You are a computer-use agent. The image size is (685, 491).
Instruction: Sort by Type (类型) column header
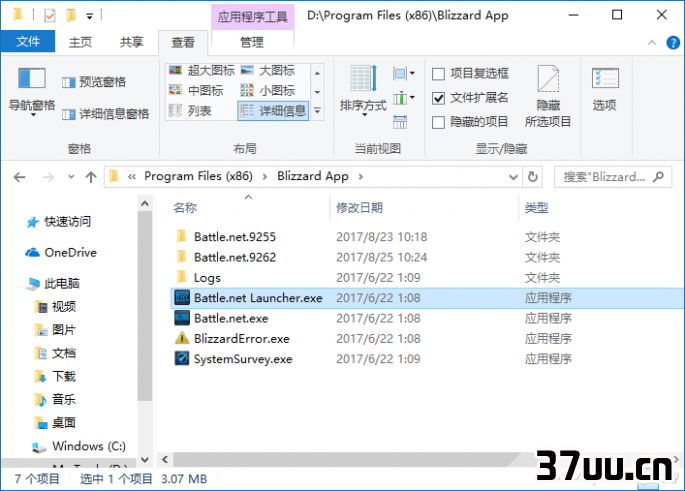pyautogui.click(x=536, y=207)
